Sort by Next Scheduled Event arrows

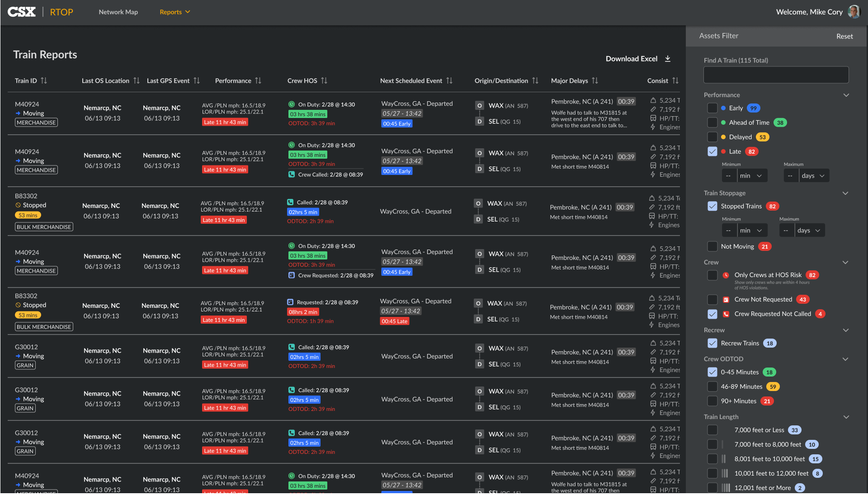[x=449, y=80]
